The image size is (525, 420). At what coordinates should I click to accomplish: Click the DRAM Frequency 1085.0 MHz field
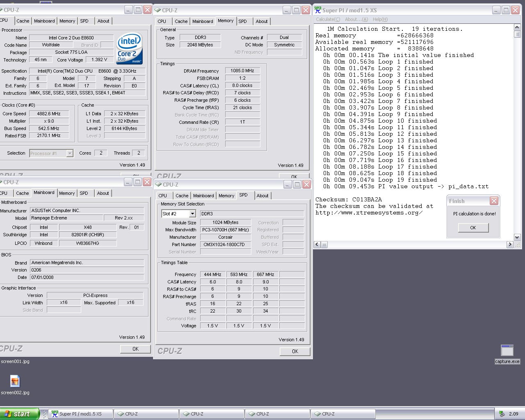pos(242,71)
